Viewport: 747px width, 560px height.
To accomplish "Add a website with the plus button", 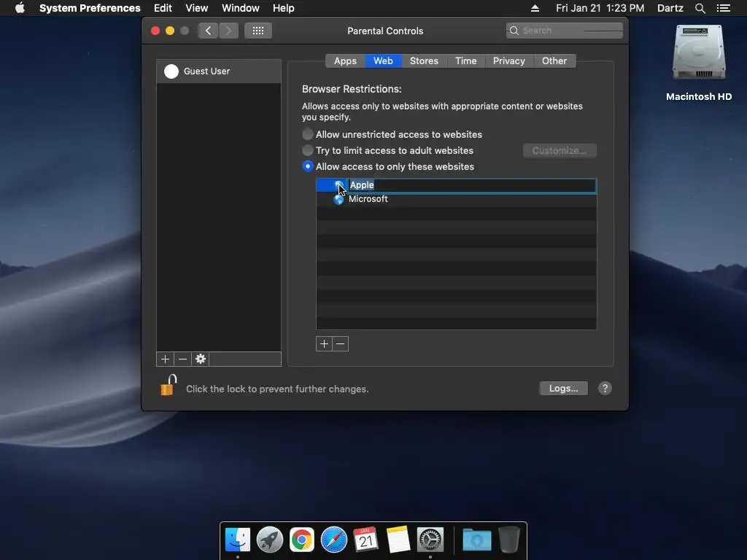I will click(324, 344).
